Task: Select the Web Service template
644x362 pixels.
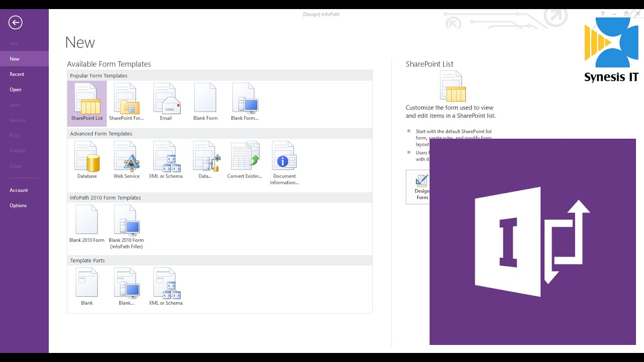Action: coord(126,161)
